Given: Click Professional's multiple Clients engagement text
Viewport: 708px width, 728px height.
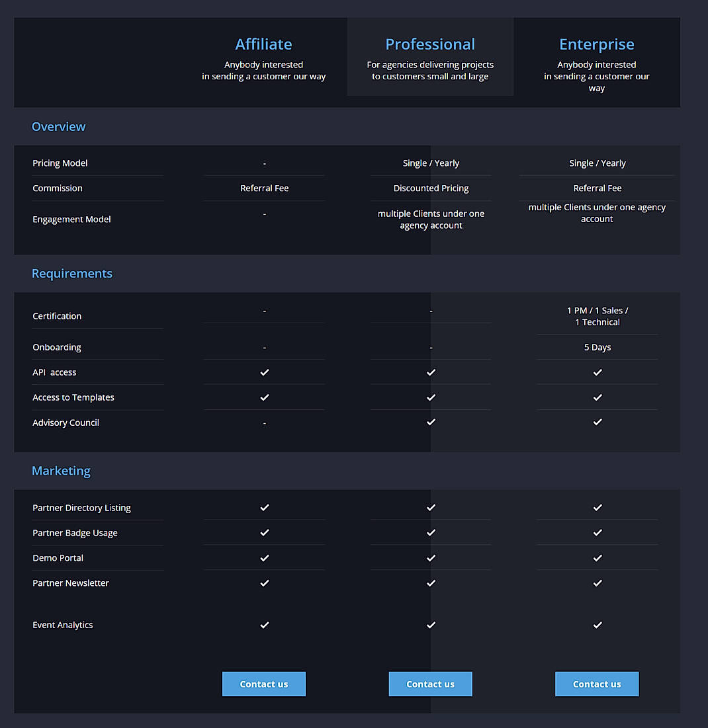Looking at the screenshot, I should click(x=431, y=220).
